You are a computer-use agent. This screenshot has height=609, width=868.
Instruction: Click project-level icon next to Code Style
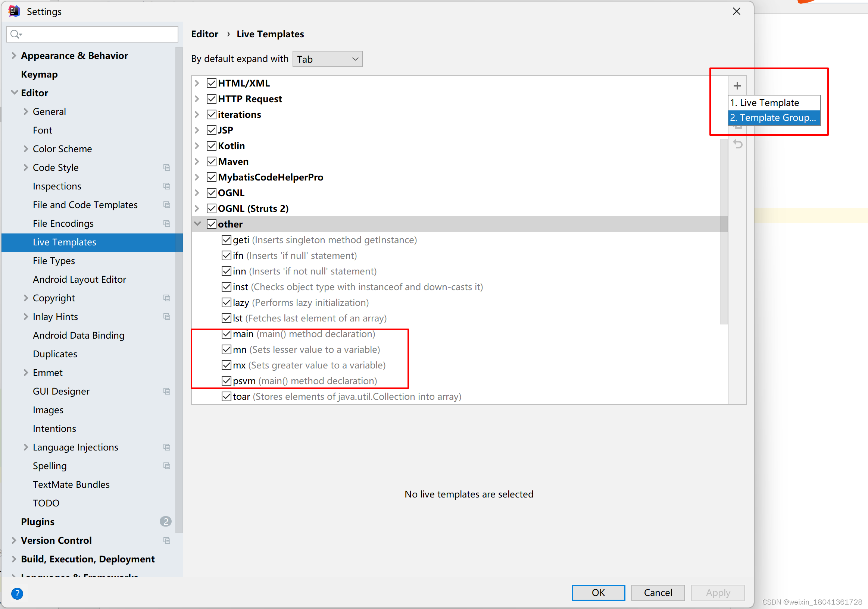pos(167,167)
